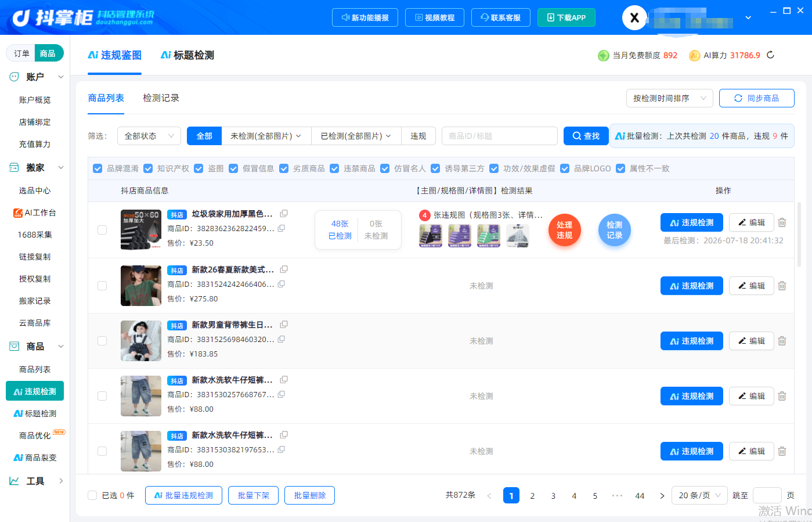Go to next page arrow in pagination
The width and height of the screenshot is (812, 522).
(662, 496)
